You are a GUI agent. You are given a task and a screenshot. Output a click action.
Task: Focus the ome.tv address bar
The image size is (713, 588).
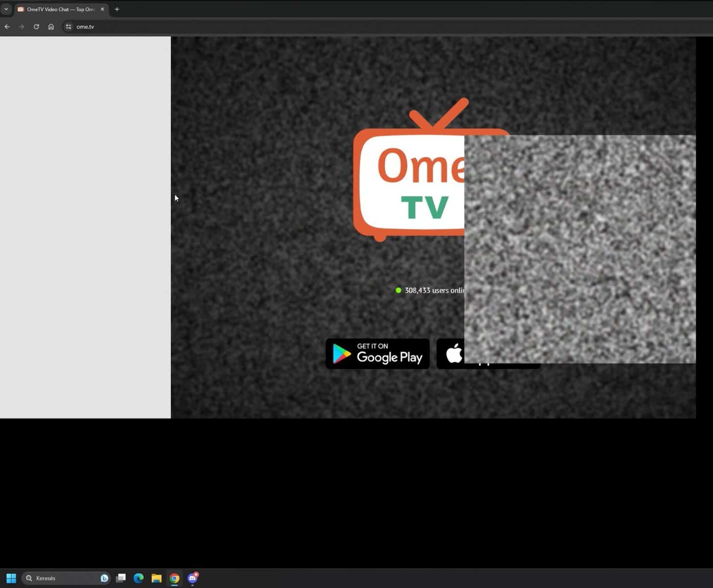pyautogui.click(x=387, y=26)
